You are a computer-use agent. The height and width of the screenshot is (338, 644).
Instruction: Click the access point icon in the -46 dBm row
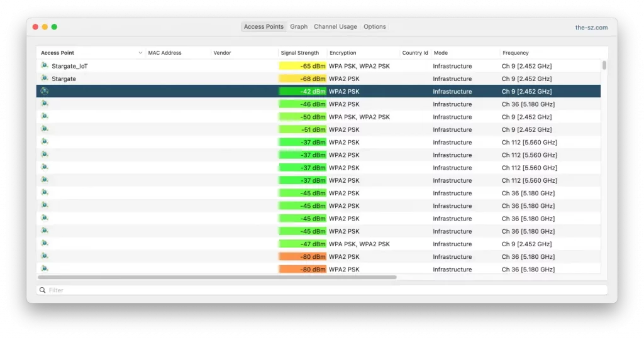point(45,104)
